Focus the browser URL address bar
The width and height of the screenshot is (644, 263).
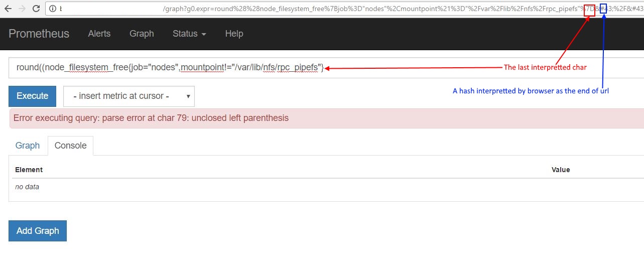pyautogui.click(x=344, y=9)
